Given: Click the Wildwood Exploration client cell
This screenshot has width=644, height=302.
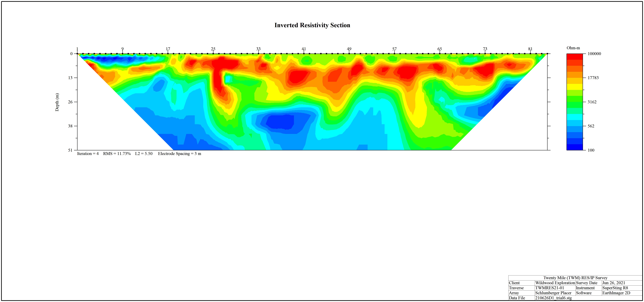Looking at the screenshot, I should point(555,283).
